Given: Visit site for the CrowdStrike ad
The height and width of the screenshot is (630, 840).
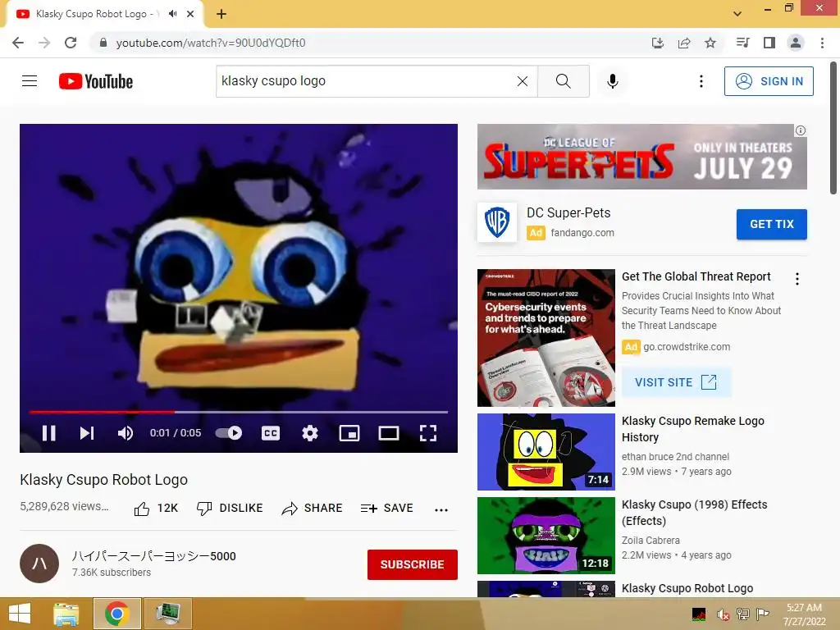Looking at the screenshot, I should (x=676, y=382).
